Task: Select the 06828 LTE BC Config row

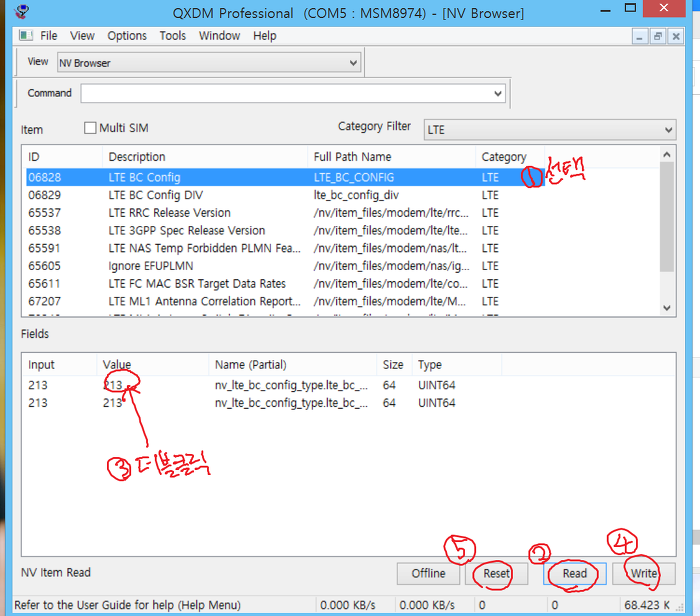Action: [284, 177]
